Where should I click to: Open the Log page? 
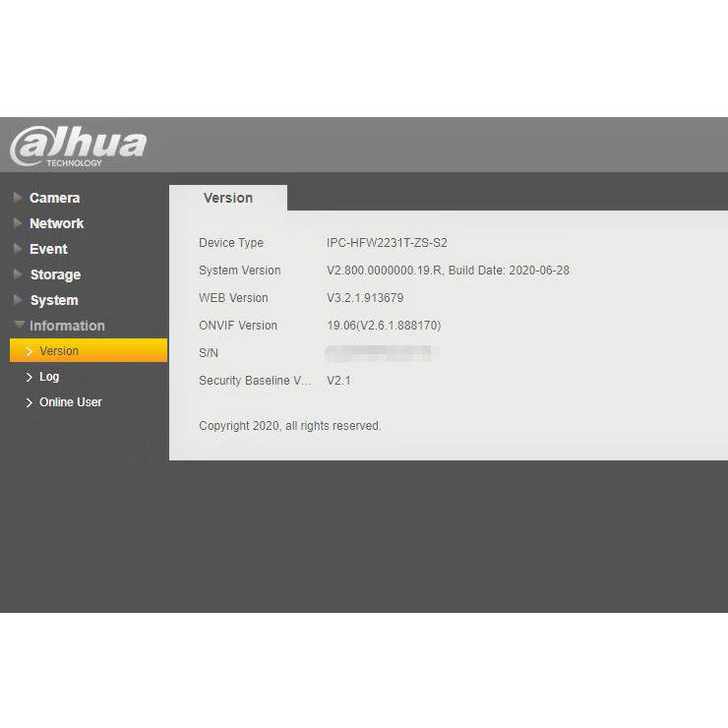(x=49, y=377)
